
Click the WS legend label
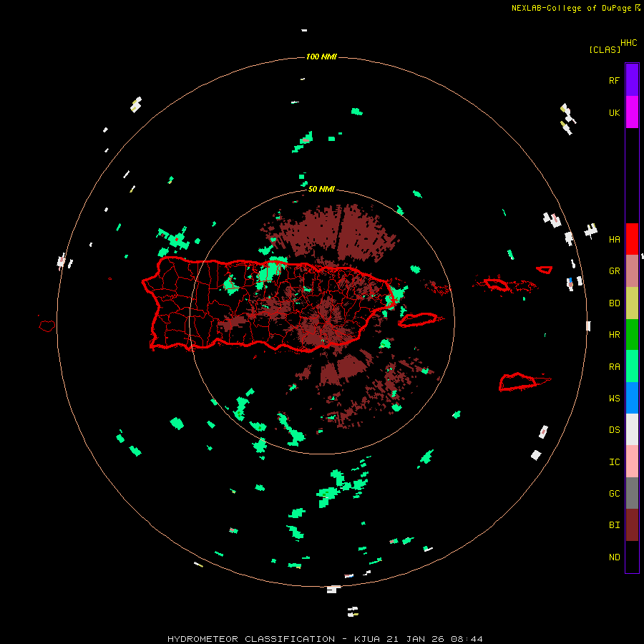614,399
